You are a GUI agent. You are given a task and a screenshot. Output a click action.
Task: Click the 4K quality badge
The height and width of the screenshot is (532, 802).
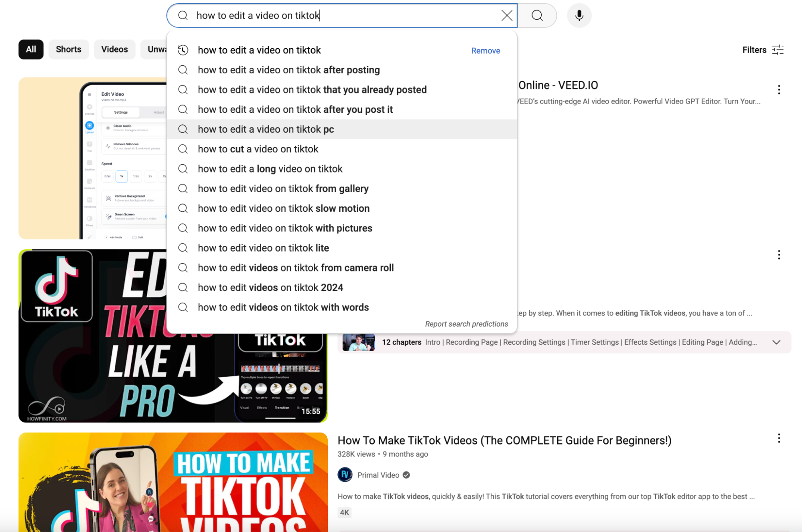pos(344,512)
